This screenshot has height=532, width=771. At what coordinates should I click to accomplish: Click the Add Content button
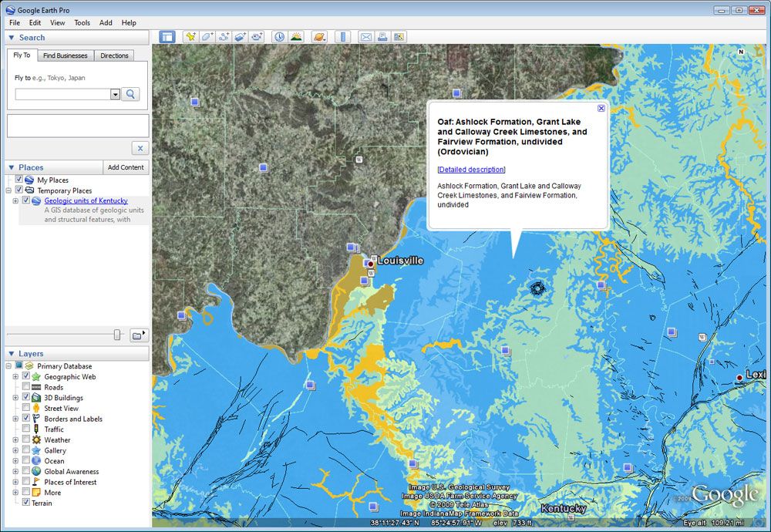point(126,167)
